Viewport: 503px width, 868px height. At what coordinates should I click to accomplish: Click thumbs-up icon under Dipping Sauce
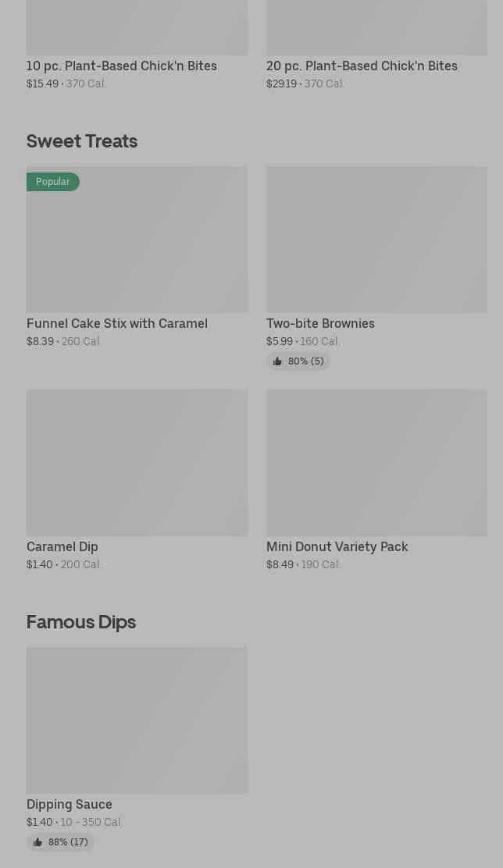point(37,842)
